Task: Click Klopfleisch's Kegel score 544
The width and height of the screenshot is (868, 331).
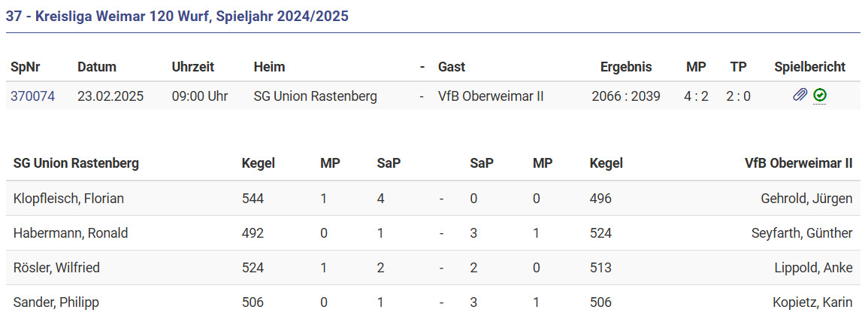Action: click(x=253, y=199)
